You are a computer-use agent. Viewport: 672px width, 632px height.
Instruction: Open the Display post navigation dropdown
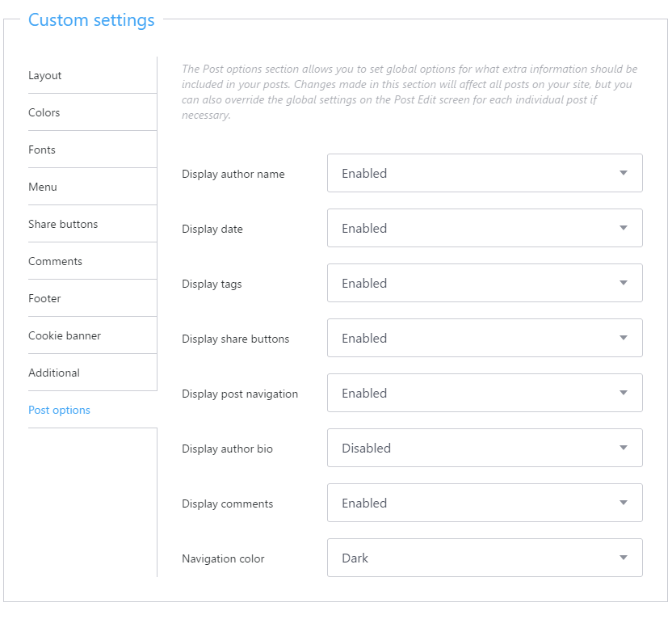(485, 393)
